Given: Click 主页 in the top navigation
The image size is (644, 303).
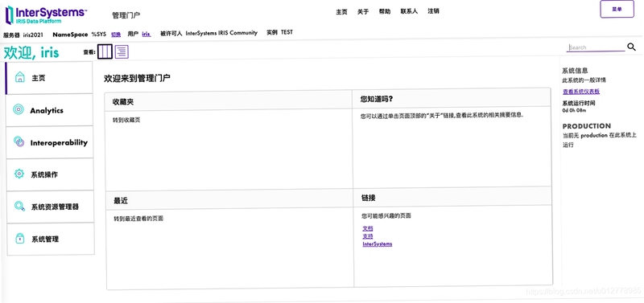Looking at the screenshot, I should (341, 12).
